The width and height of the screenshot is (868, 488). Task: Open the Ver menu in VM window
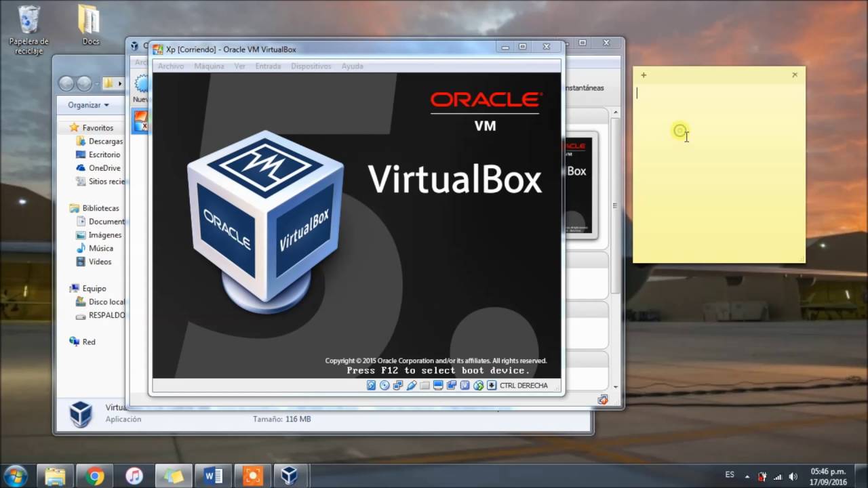(x=239, y=66)
